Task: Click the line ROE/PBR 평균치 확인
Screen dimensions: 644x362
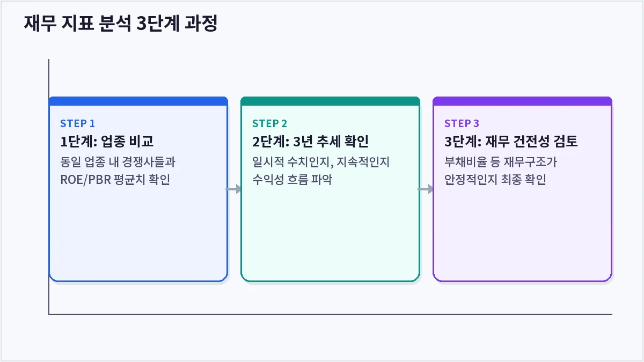Action: coord(115,179)
